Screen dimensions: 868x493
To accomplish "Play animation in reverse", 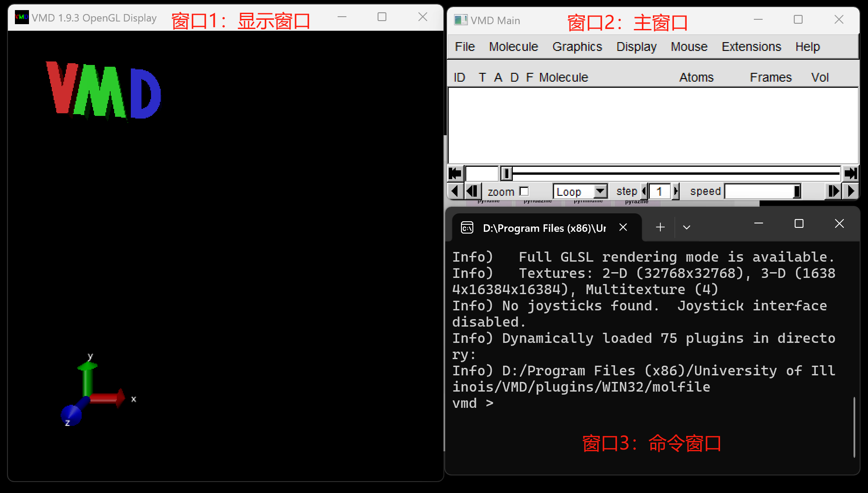I will pos(455,191).
